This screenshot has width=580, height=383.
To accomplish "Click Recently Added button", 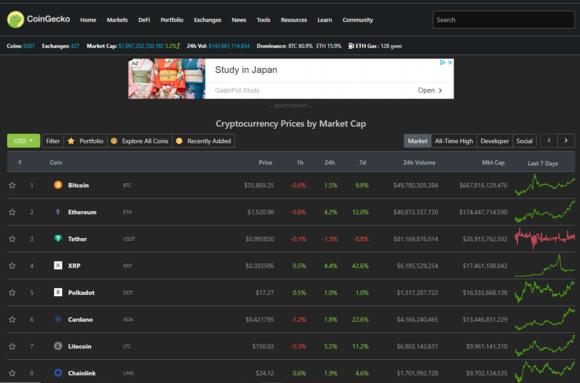I will (x=203, y=141).
